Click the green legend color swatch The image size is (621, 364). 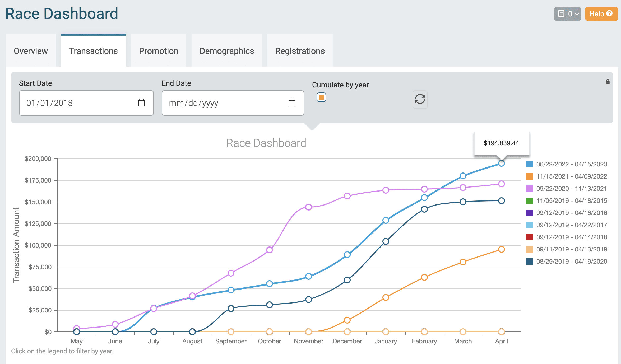point(529,200)
